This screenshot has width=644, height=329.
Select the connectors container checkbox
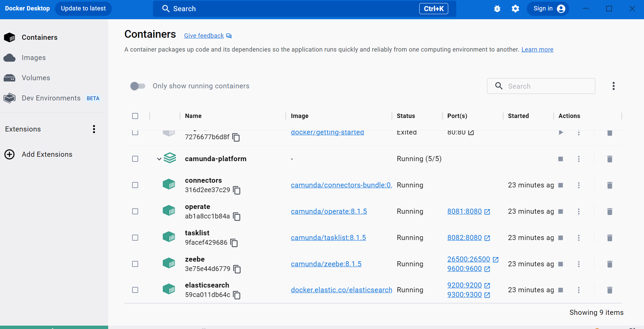click(x=135, y=185)
